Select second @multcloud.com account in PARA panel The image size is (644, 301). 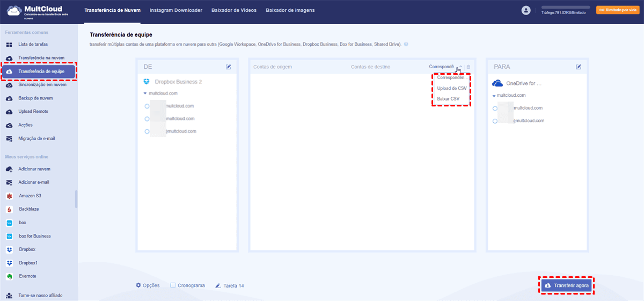(495, 121)
